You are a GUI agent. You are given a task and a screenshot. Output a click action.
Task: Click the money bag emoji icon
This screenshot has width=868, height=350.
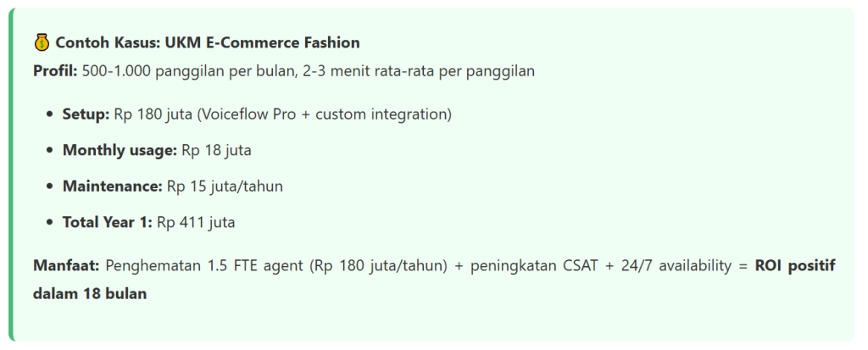tap(42, 42)
